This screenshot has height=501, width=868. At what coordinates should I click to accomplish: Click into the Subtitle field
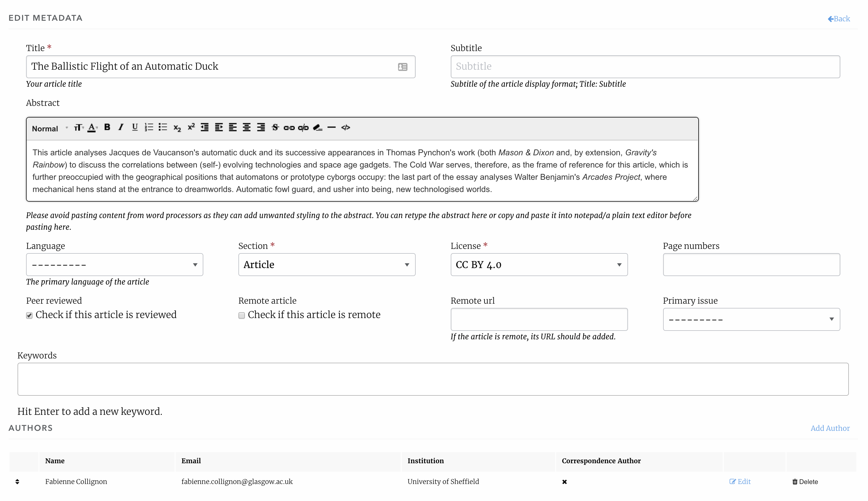point(645,67)
